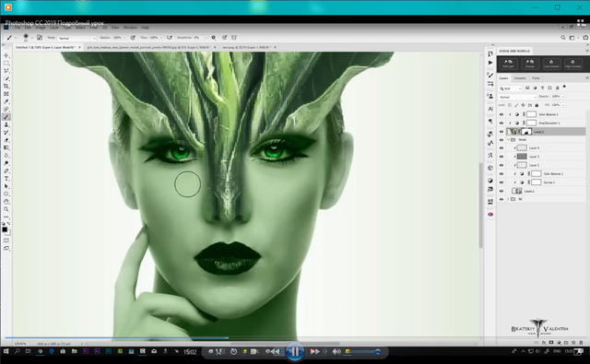Open the Window menu

(130, 28)
